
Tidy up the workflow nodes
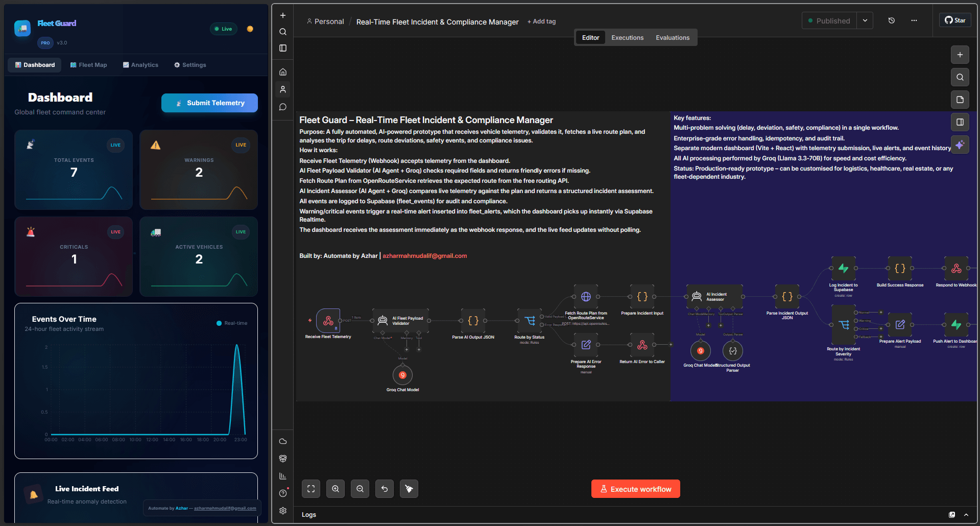[409, 489]
